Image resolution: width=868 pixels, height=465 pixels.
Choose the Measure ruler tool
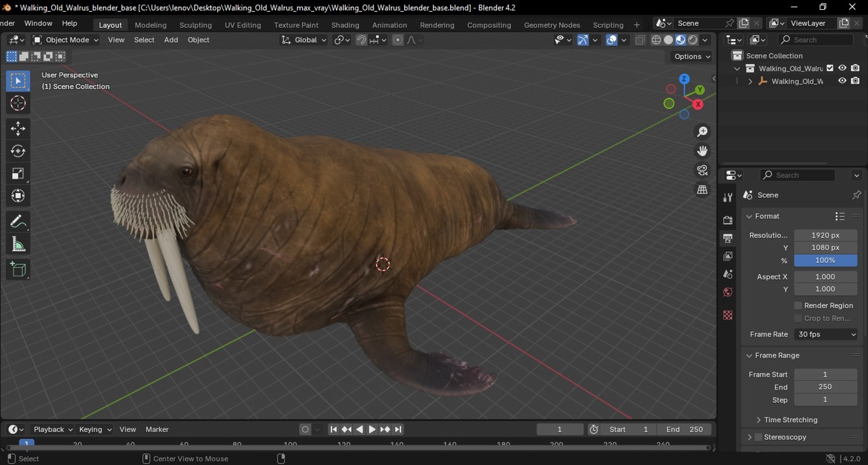tap(18, 244)
